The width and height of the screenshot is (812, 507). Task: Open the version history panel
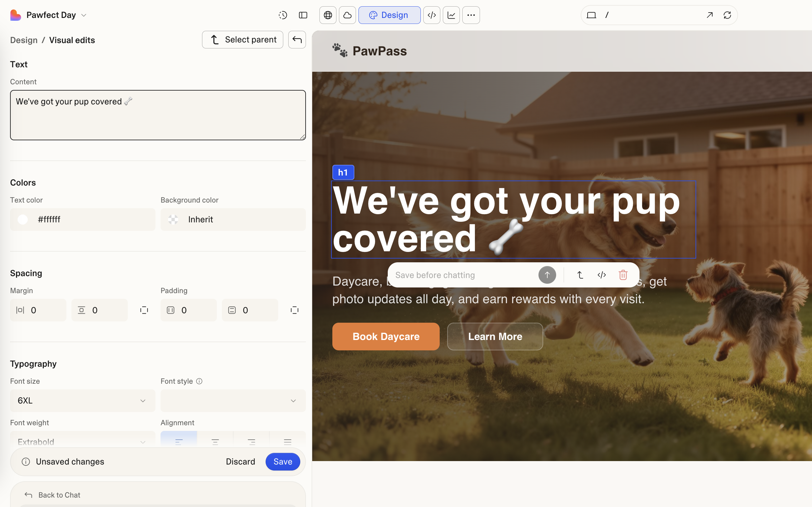pos(283,15)
